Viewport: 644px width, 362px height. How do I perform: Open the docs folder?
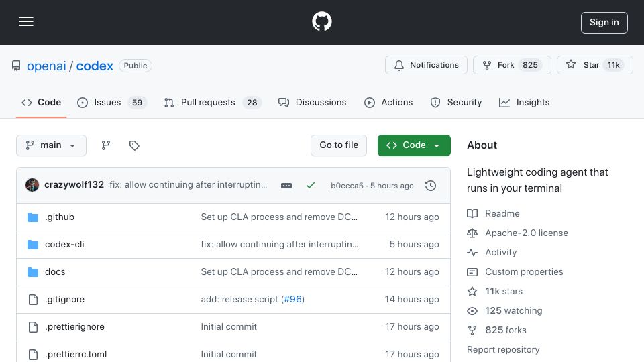tap(55, 271)
